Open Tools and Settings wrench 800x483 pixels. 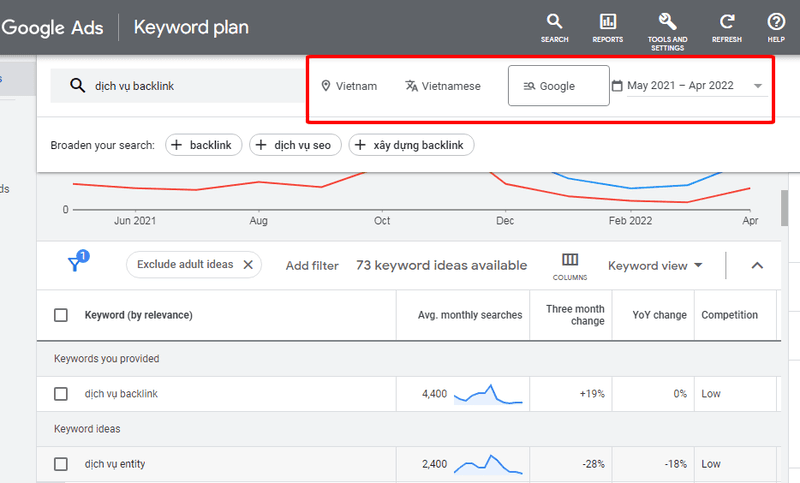[667, 32]
